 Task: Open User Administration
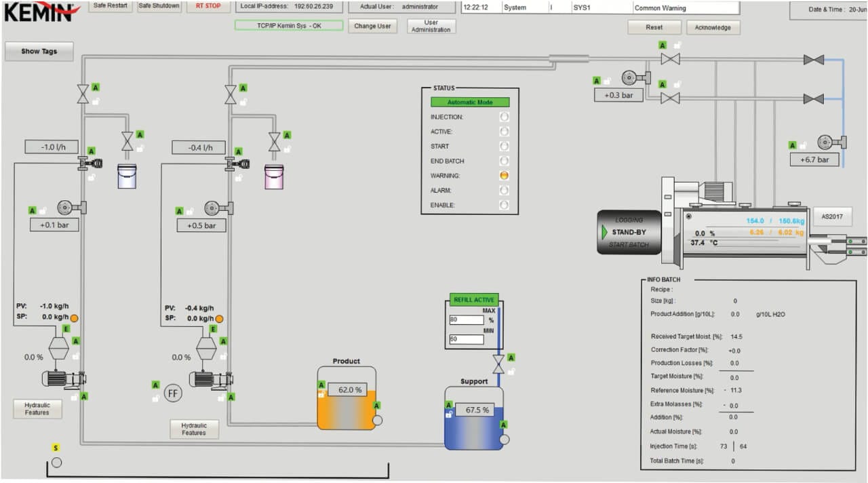point(431,26)
